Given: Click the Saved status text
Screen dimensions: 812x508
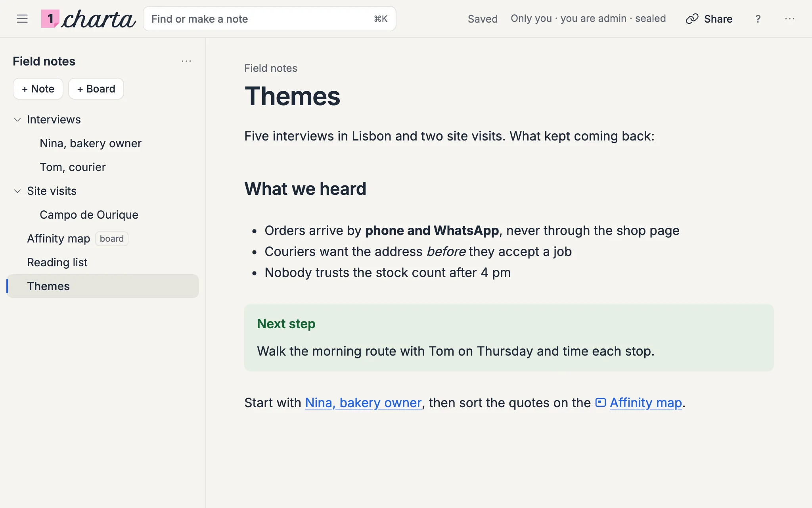Looking at the screenshot, I should point(483,19).
